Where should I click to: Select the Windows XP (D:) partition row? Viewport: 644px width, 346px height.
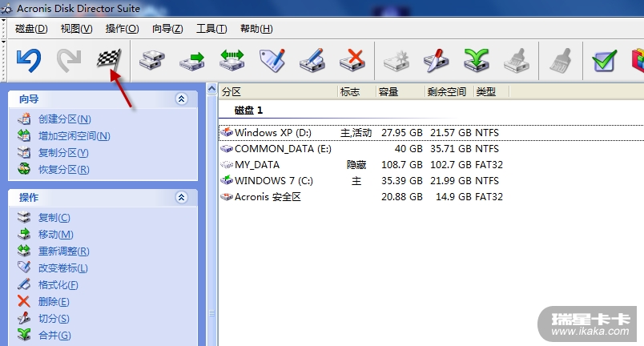click(431, 133)
